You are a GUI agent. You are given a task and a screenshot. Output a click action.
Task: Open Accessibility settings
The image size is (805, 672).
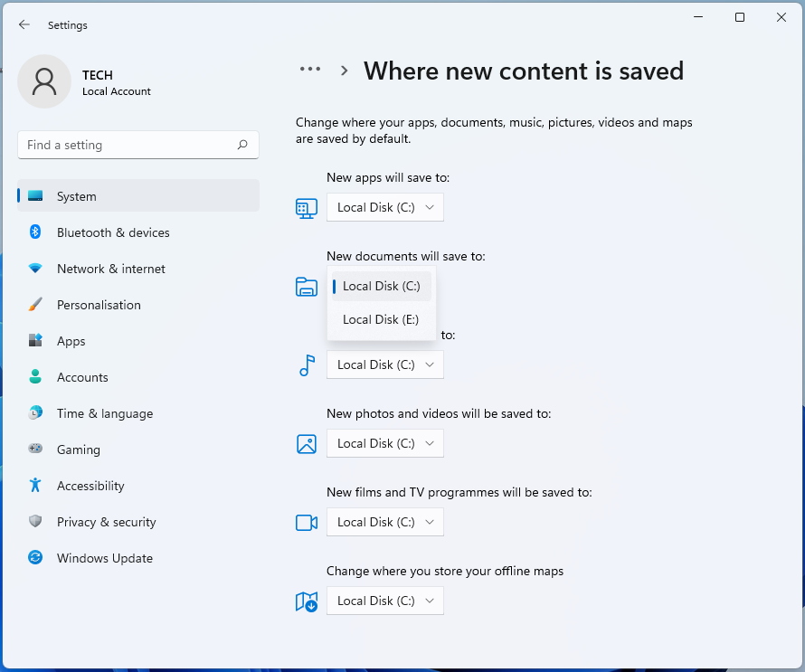pos(138,486)
